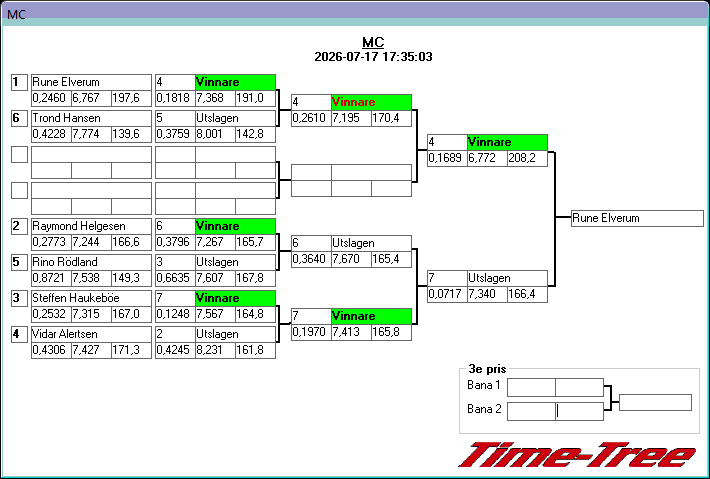Click seed box 3 beside Steffen Haukeböe

tap(19, 298)
